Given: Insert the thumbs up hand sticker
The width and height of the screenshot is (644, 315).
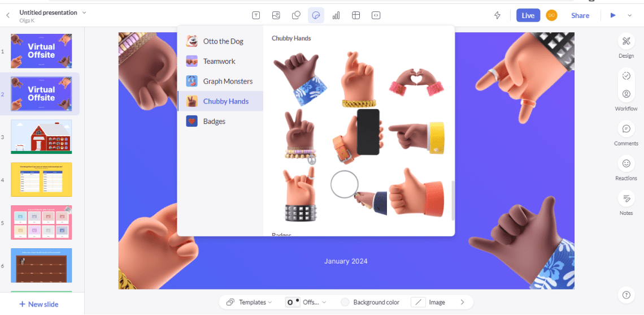Looking at the screenshot, I should [416, 192].
